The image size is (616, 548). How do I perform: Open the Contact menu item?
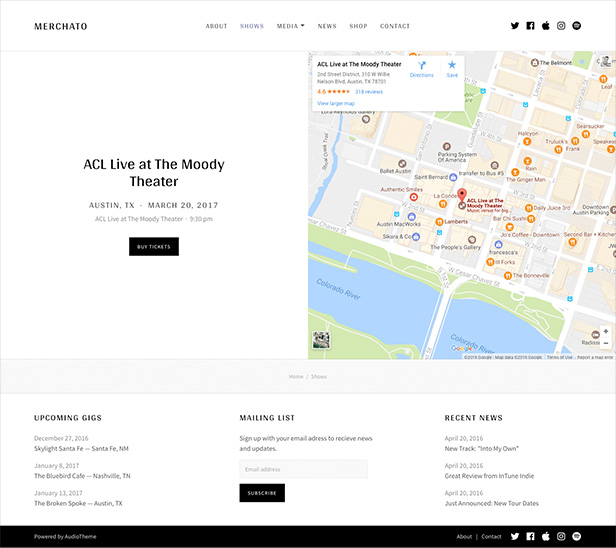[x=395, y=26]
